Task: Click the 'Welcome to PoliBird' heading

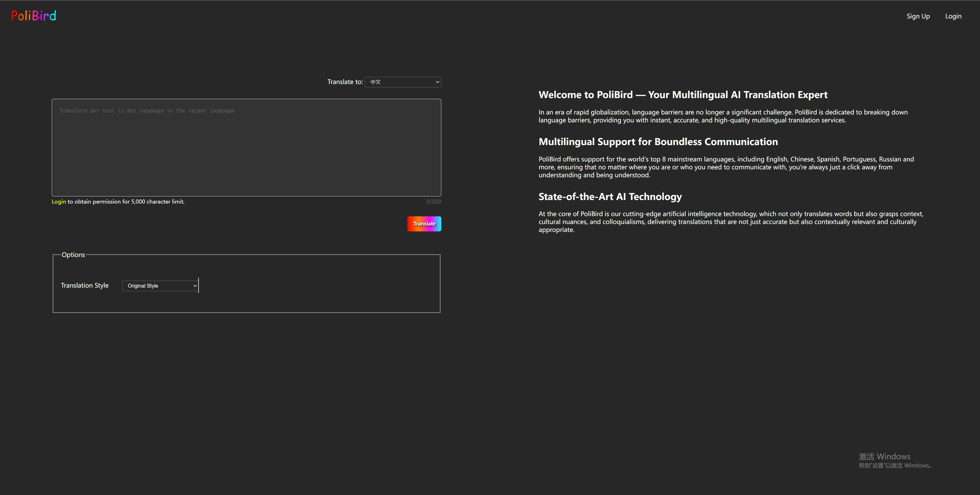Action: [682, 95]
